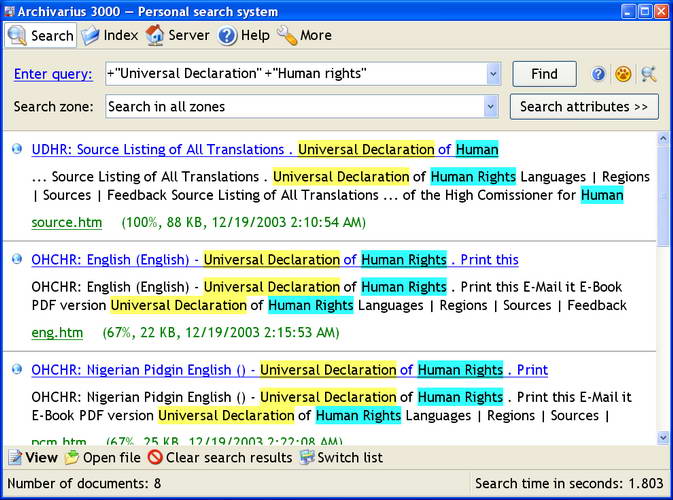Click View in the bottom toolbar
673x500 pixels.
click(x=33, y=458)
